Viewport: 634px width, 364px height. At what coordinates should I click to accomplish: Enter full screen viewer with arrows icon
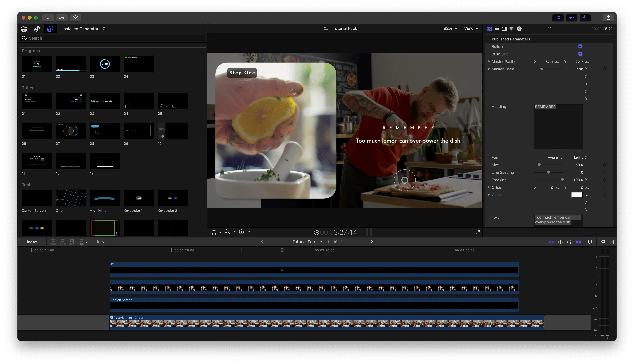pos(478,232)
